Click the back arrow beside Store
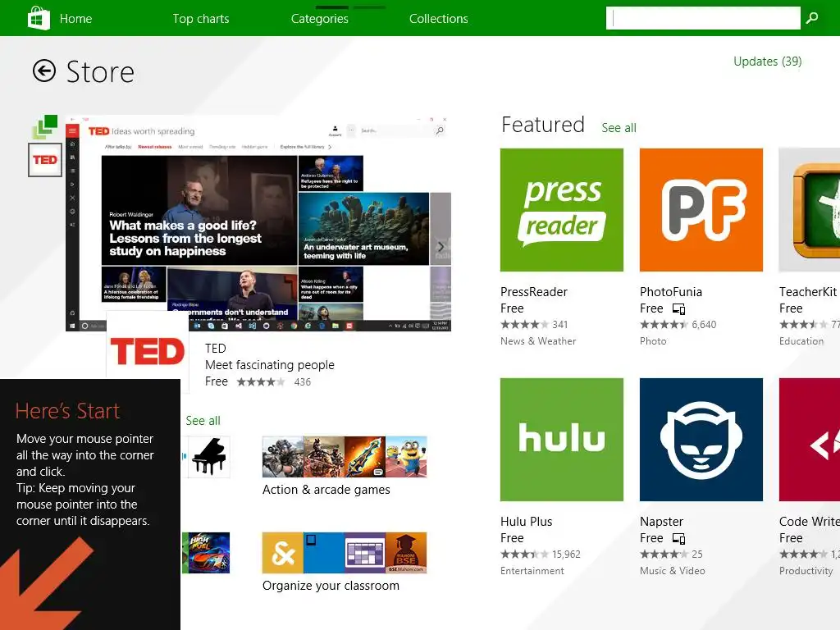Image resolution: width=840 pixels, height=630 pixels. 44,71
